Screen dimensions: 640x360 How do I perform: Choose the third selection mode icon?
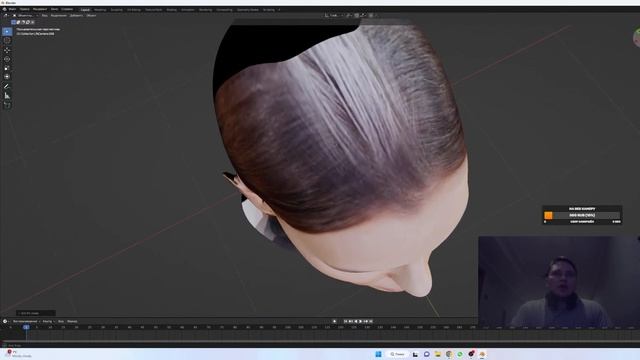[x=23, y=22]
